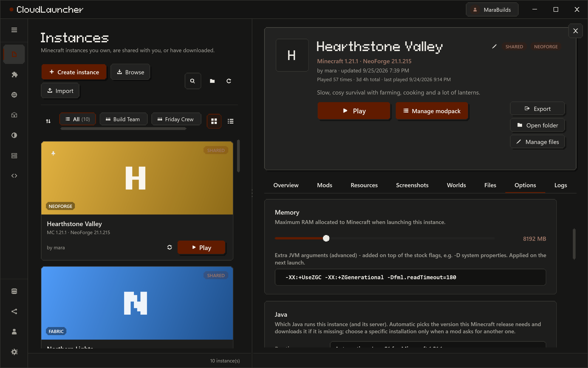
Task: Click the pin icon on Hearthstone card
Action: coord(53,153)
